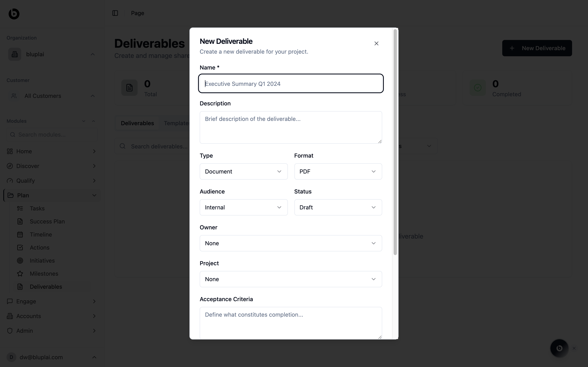Expand the Engage module
588x367 pixels.
pyautogui.click(x=94, y=301)
